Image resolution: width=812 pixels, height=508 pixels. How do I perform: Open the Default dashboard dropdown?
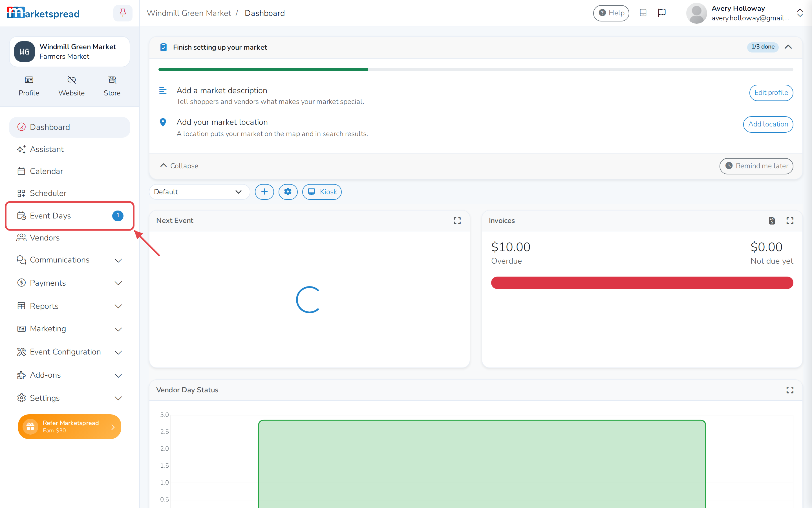pyautogui.click(x=199, y=192)
